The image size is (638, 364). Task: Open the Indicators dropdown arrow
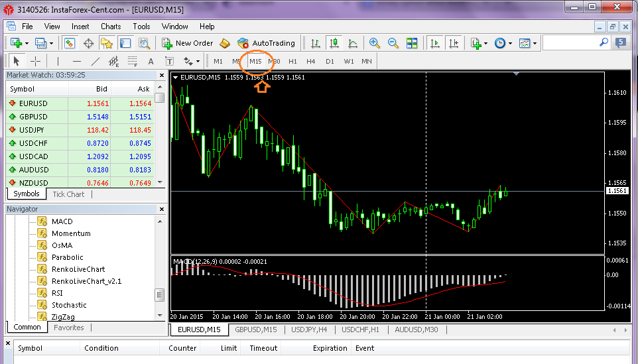[x=486, y=43]
